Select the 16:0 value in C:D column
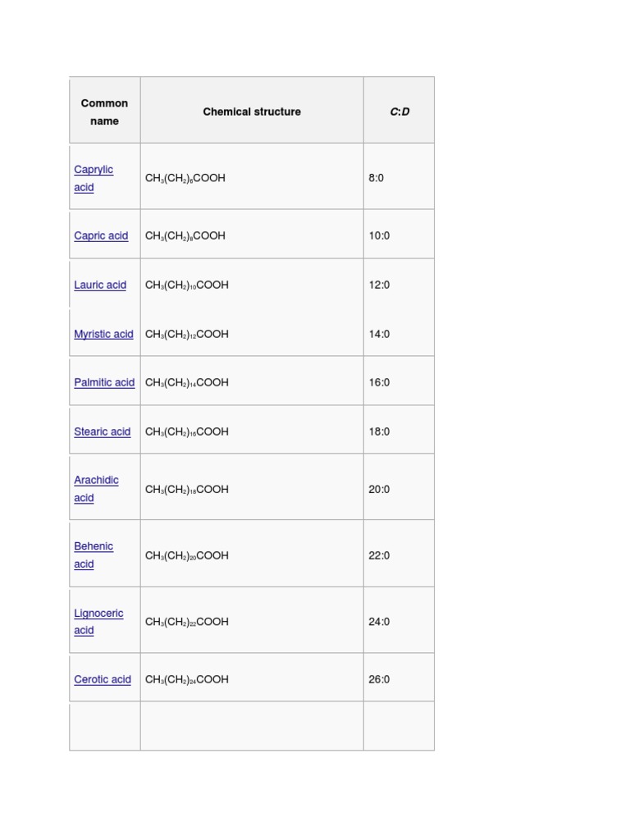Viewport: 630px width, 840px height. point(379,382)
